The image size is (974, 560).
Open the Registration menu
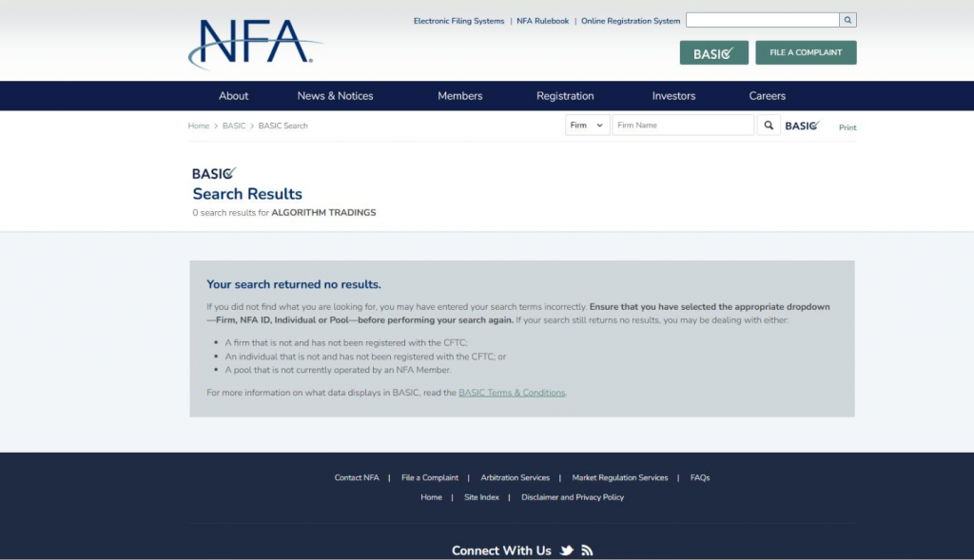pyautogui.click(x=565, y=96)
